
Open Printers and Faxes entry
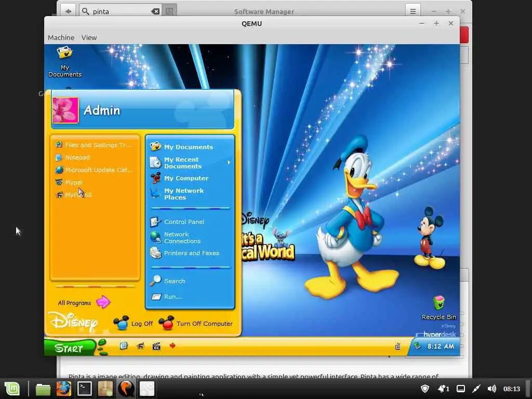point(185,253)
